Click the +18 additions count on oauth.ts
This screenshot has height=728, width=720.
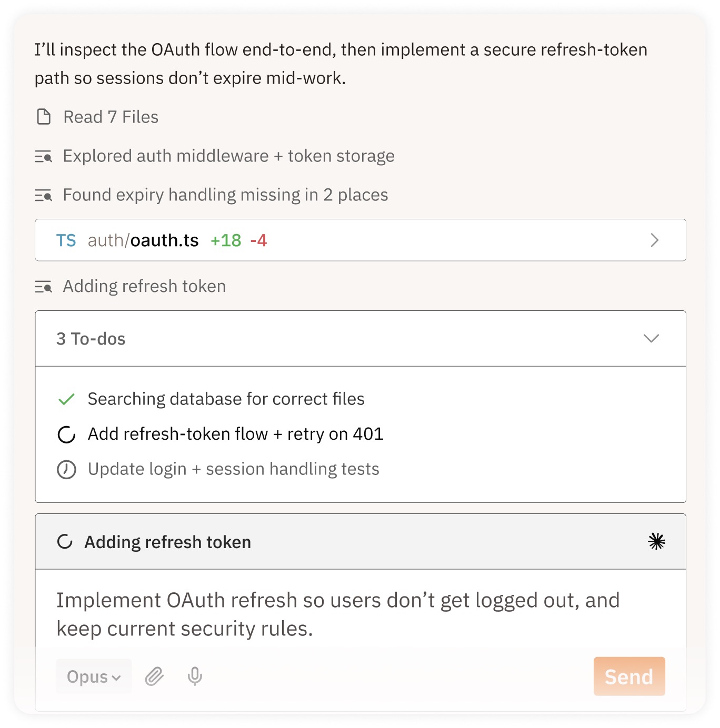point(225,240)
